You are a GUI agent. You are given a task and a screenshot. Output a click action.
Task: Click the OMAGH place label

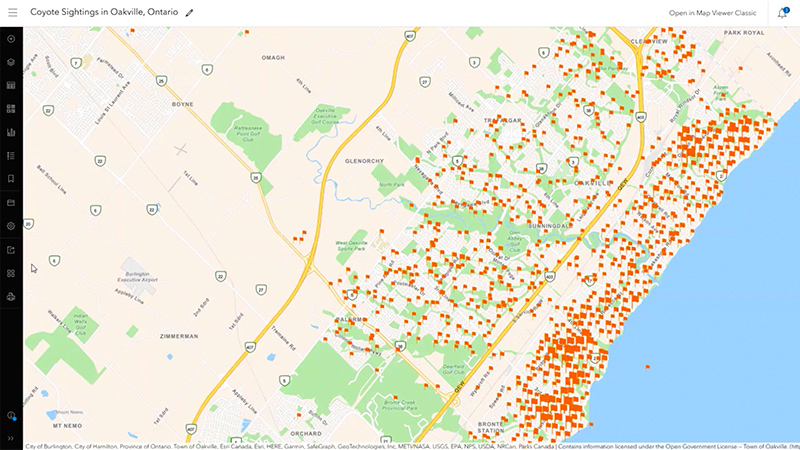click(273, 58)
